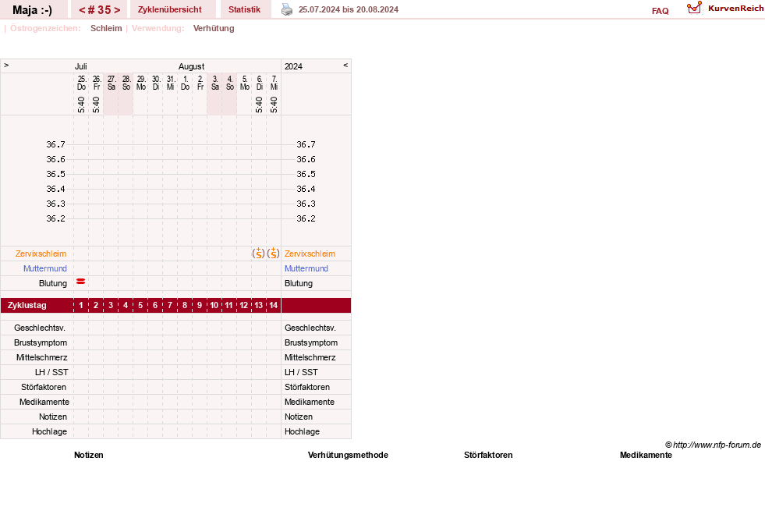Screen dimensions: 765x532
Task: Open the Statistik tab
Action: pos(244,10)
